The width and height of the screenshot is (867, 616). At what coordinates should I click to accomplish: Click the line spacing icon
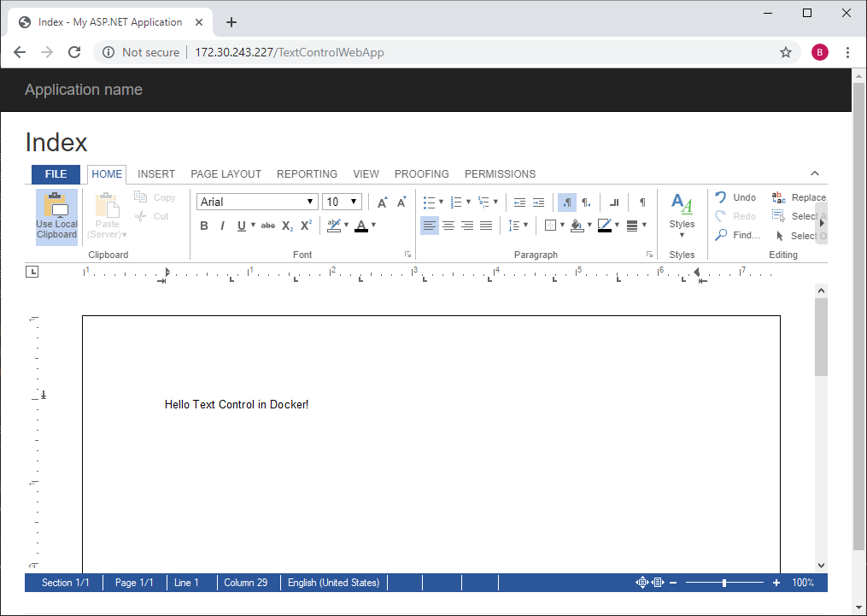(x=514, y=226)
